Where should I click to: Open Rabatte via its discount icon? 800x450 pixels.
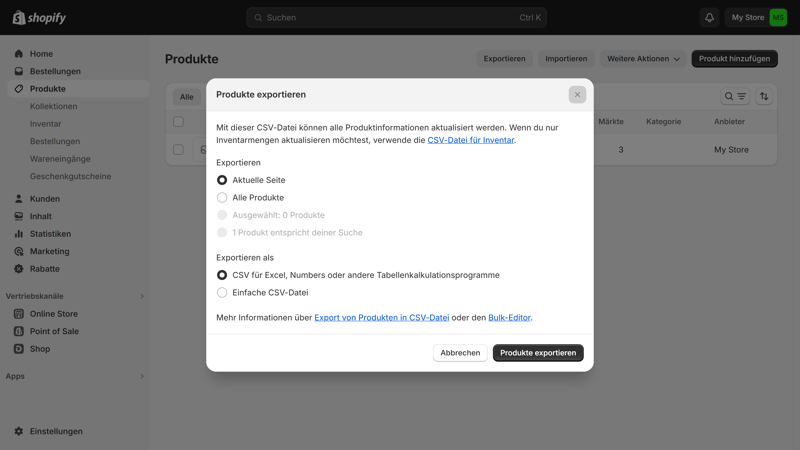(x=18, y=269)
